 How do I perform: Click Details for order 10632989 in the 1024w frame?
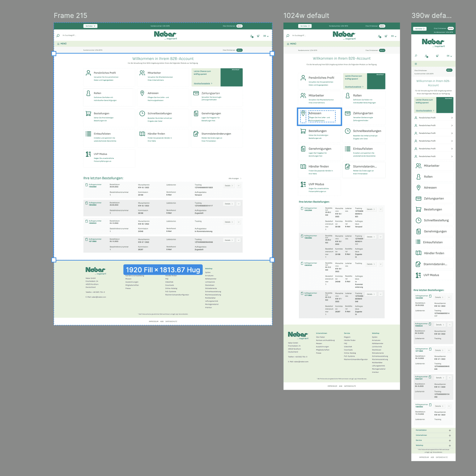[x=371, y=209]
